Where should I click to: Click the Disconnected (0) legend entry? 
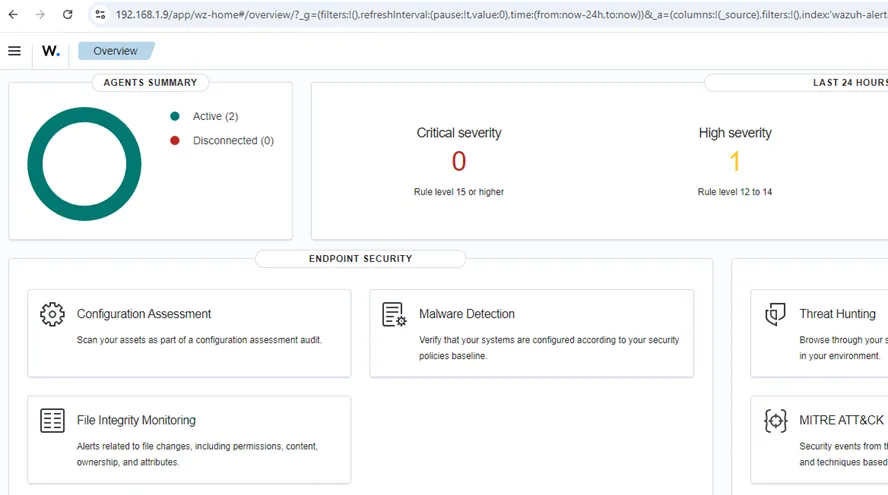233,140
